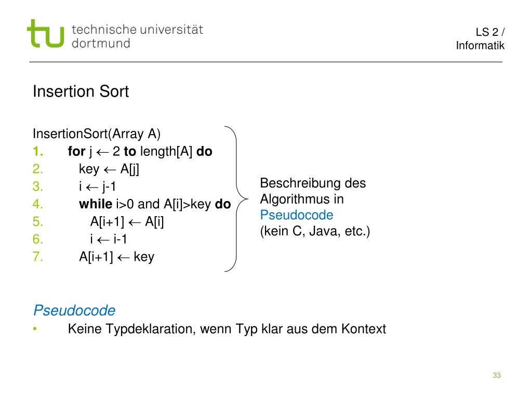Click the line 'key ← A[j]'
The width and height of the screenshot is (532, 399).
coord(109,169)
